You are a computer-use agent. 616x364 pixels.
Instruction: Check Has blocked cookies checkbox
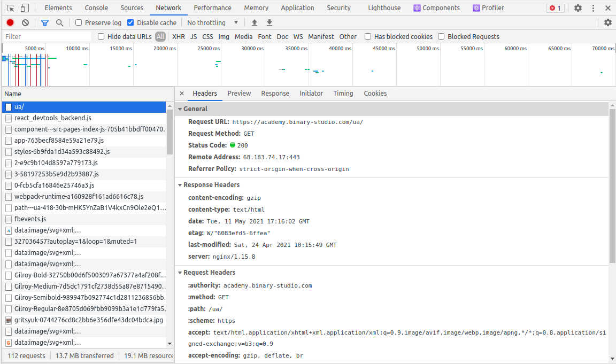tap(368, 36)
